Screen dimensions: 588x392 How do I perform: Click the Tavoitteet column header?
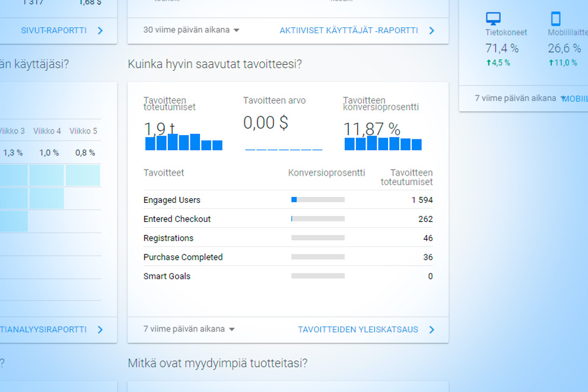point(164,173)
